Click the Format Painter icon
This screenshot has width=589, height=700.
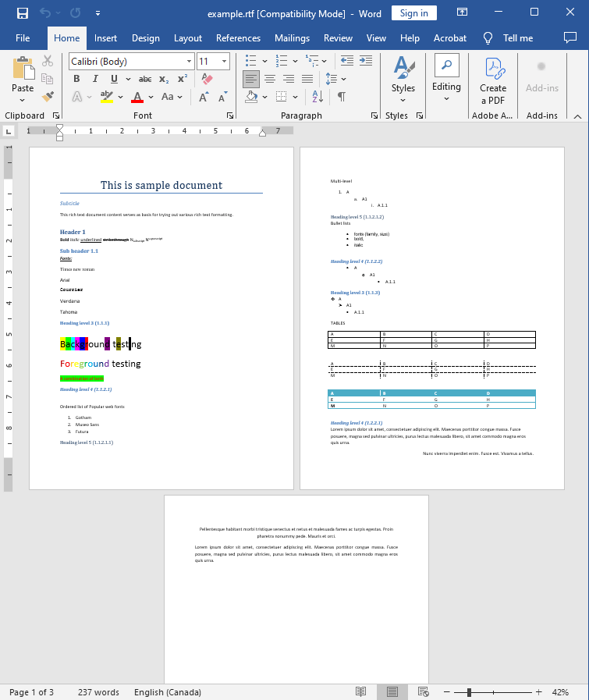[x=48, y=97]
